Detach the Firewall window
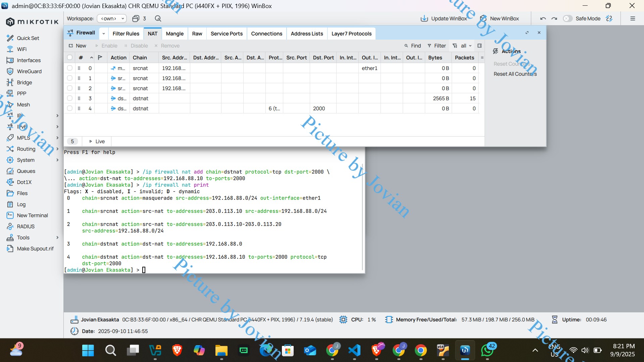This screenshot has width=644, height=362. (527, 33)
